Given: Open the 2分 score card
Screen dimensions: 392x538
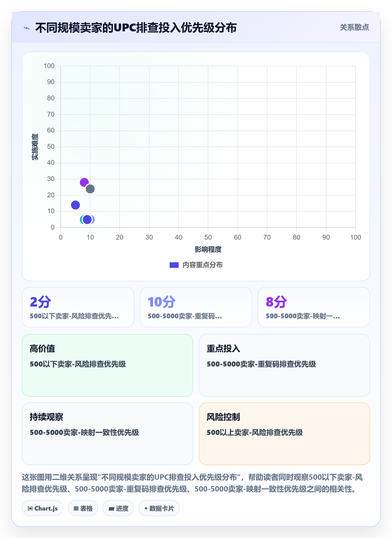Looking at the screenshot, I should (x=78, y=307).
